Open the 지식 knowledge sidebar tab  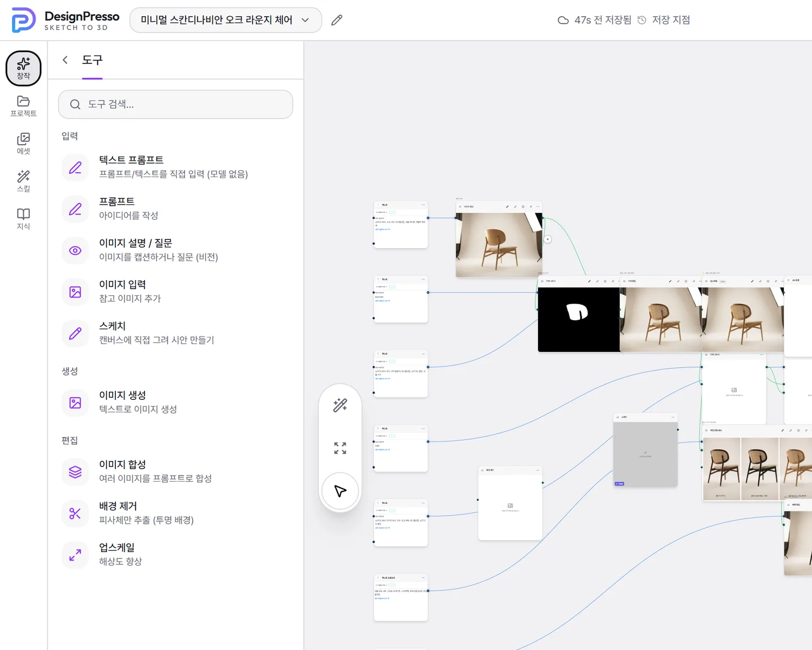pyautogui.click(x=23, y=219)
